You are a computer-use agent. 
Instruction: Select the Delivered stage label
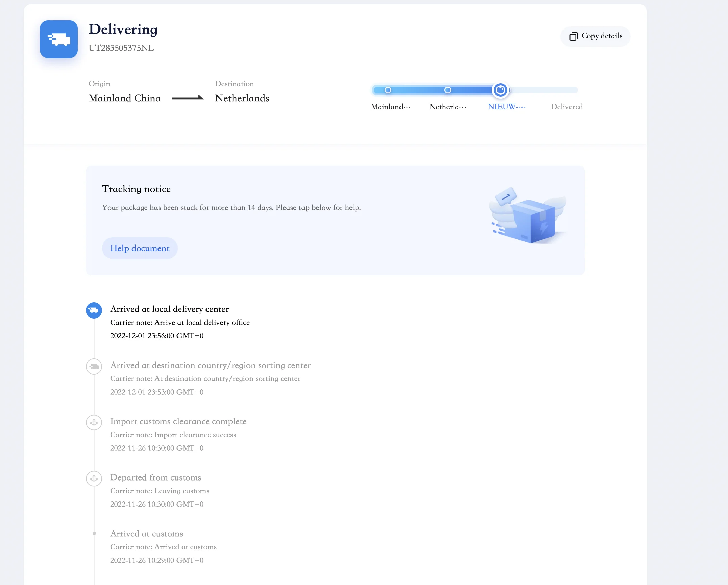coord(566,107)
